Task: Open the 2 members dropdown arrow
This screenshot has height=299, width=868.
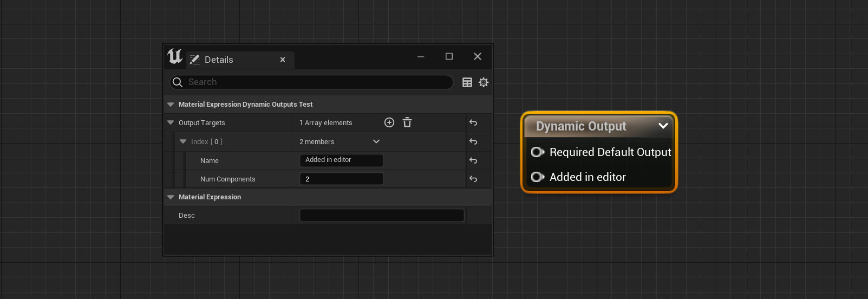Action: [376, 142]
